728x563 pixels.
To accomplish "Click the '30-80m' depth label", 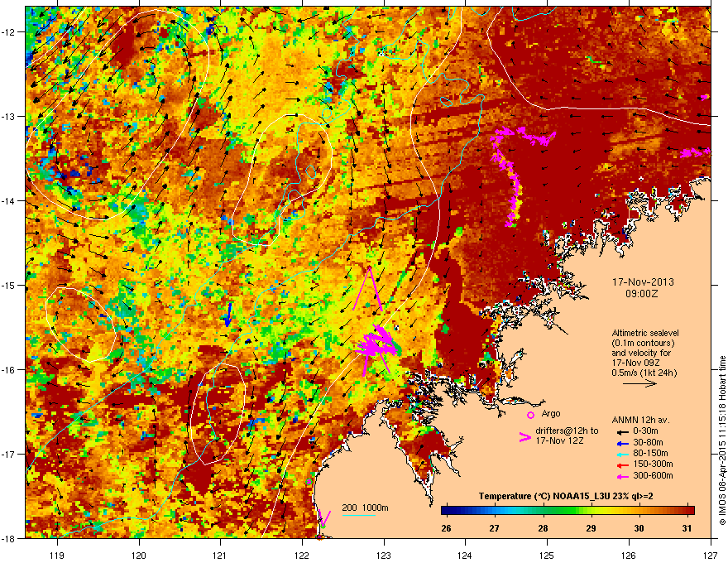I will [x=648, y=443].
